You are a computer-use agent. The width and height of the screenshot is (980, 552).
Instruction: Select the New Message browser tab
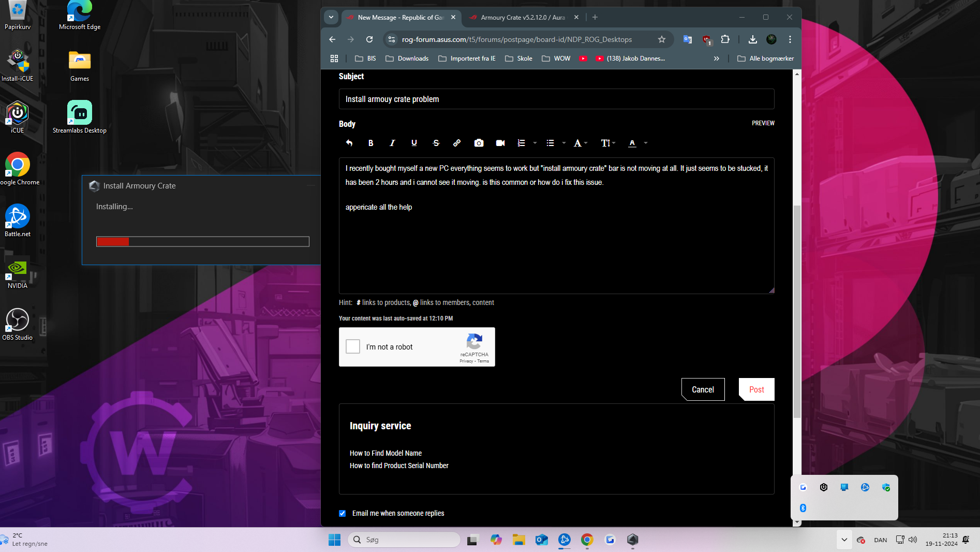(401, 17)
